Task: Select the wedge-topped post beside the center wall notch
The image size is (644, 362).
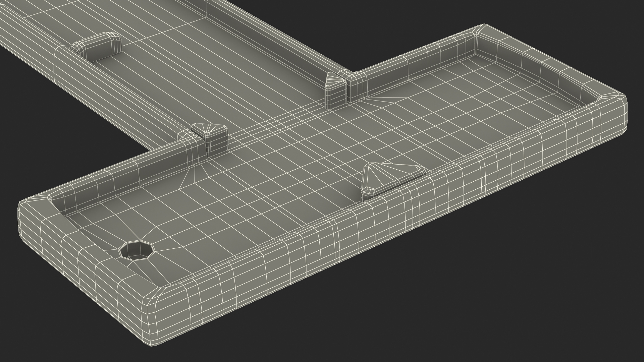Action: 335,90
